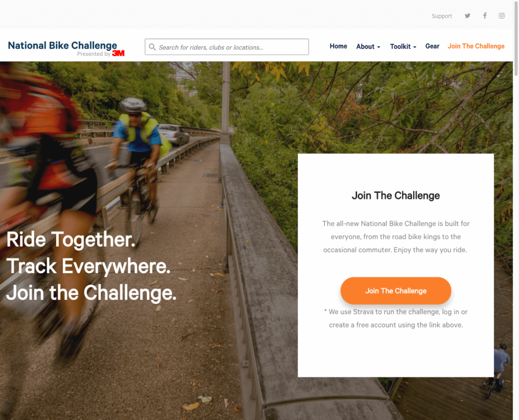The image size is (519, 420).
Task: Open the Instagram icon link
Action: (502, 16)
